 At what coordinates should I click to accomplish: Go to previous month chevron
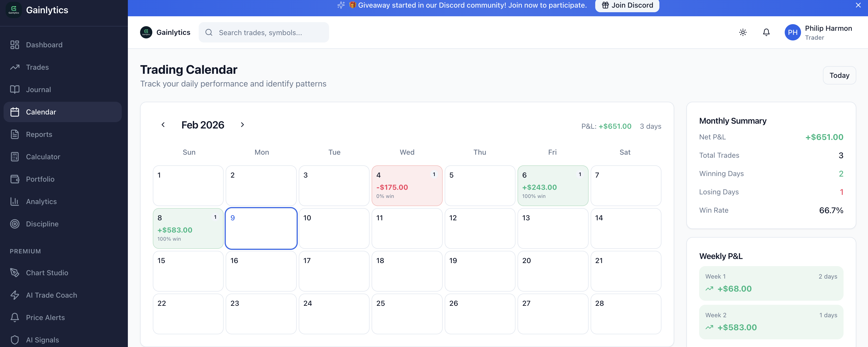click(x=163, y=125)
